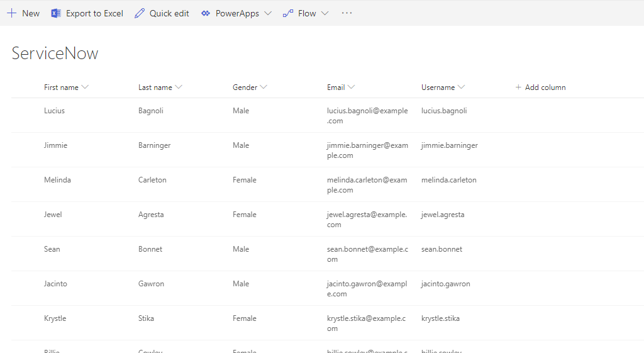Click the plus icon beside Add column
Screen dimensions: 644x353
tap(518, 87)
